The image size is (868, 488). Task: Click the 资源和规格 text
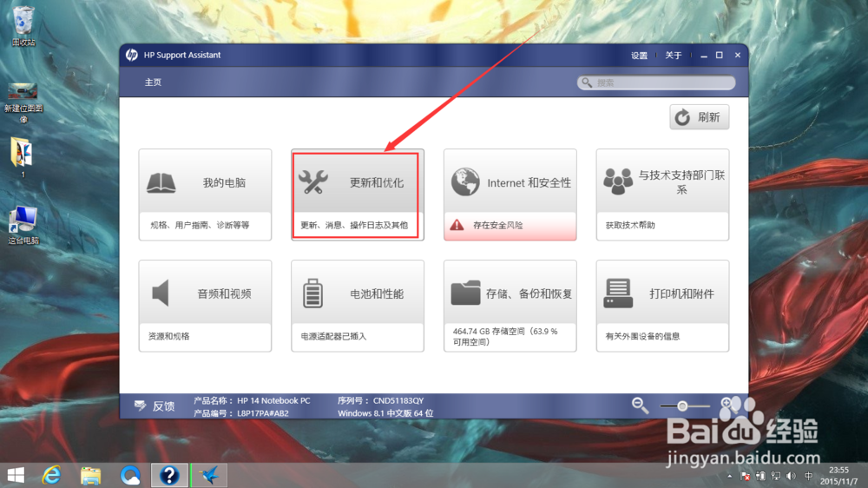(x=169, y=336)
